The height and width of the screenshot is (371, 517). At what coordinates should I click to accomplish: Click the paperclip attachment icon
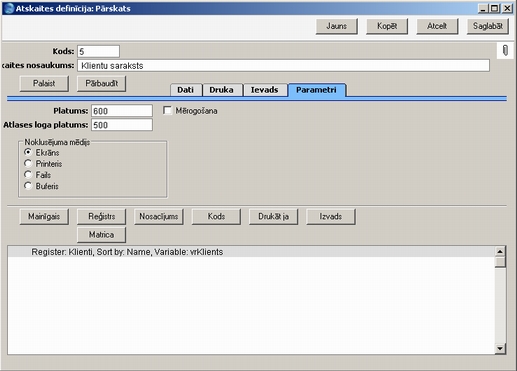click(505, 51)
